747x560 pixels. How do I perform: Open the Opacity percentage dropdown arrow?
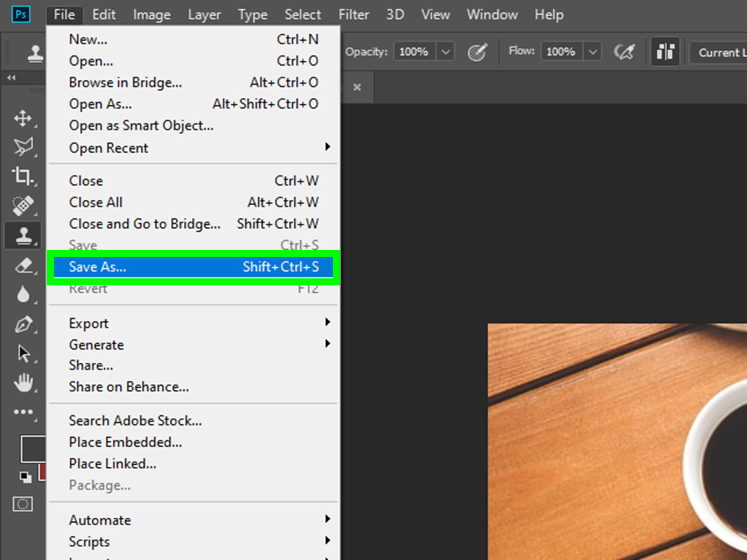pyautogui.click(x=446, y=52)
